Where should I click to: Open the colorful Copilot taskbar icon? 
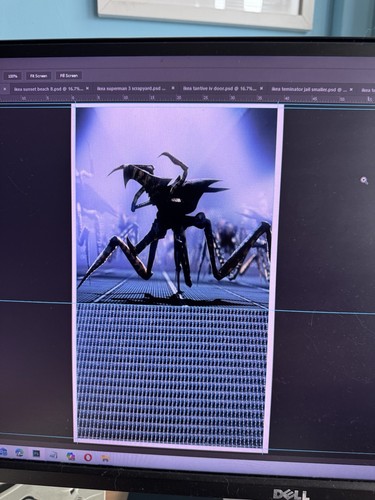(70, 456)
